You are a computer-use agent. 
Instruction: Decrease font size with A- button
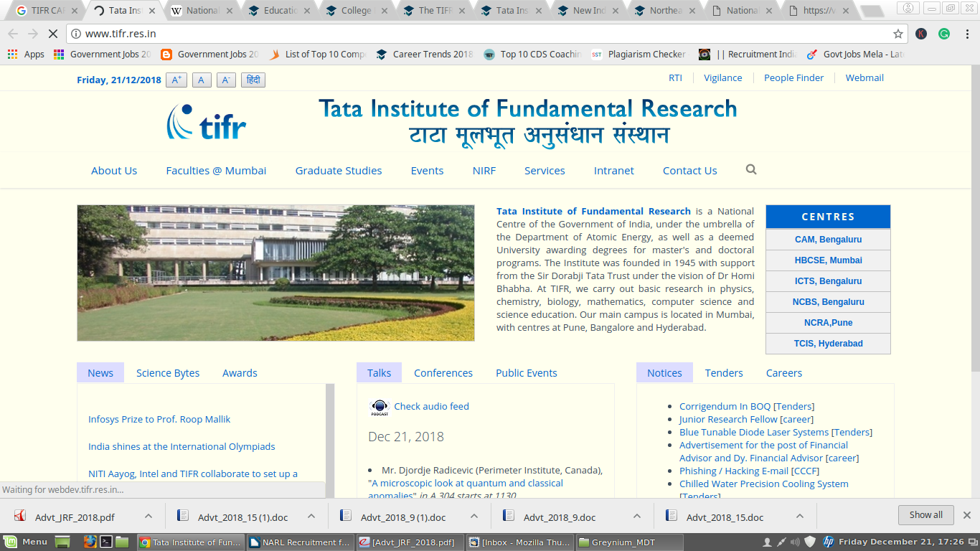coord(226,80)
